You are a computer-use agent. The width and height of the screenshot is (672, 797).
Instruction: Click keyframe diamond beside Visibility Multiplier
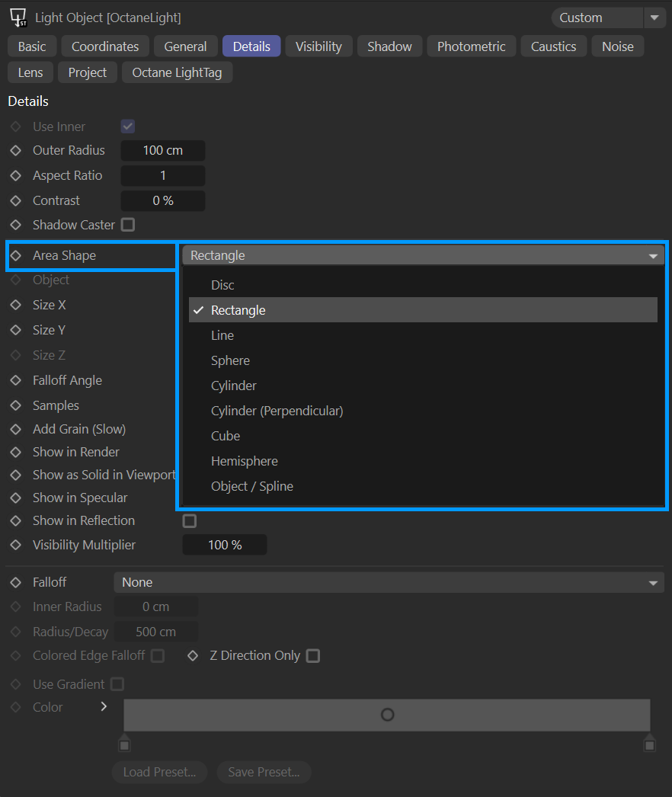(x=15, y=546)
